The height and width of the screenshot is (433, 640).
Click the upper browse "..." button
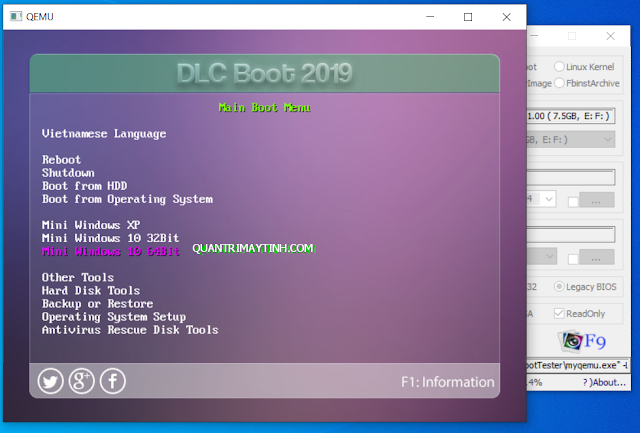click(x=595, y=200)
